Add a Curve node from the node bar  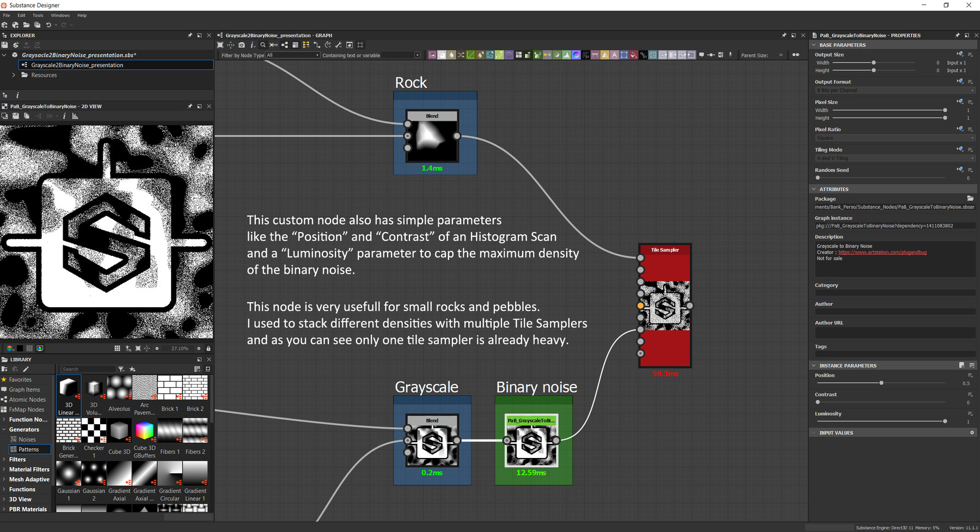point(471,55)
